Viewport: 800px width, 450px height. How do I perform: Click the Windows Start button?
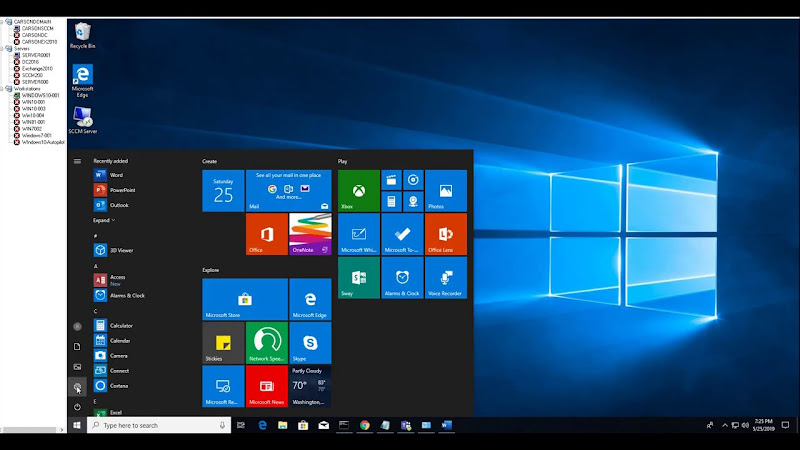pos(77,425)
